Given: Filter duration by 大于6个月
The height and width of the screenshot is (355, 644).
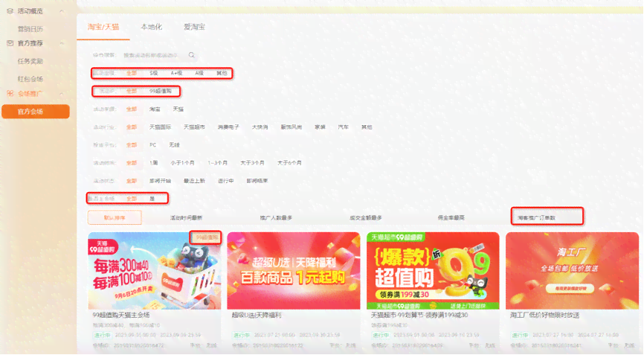Looking at the screenshot, I should (289, 163).
